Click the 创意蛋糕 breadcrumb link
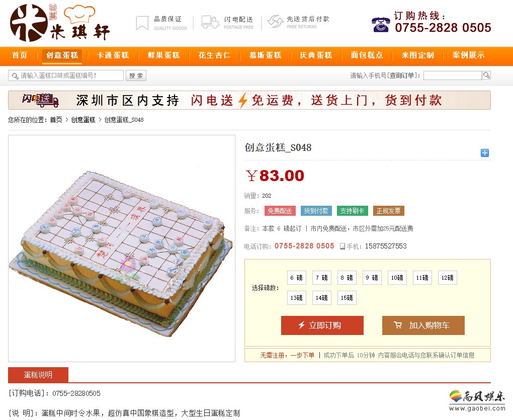Image resolution: width=513 pixels, height=420 pixels. [x=83, y=120]
